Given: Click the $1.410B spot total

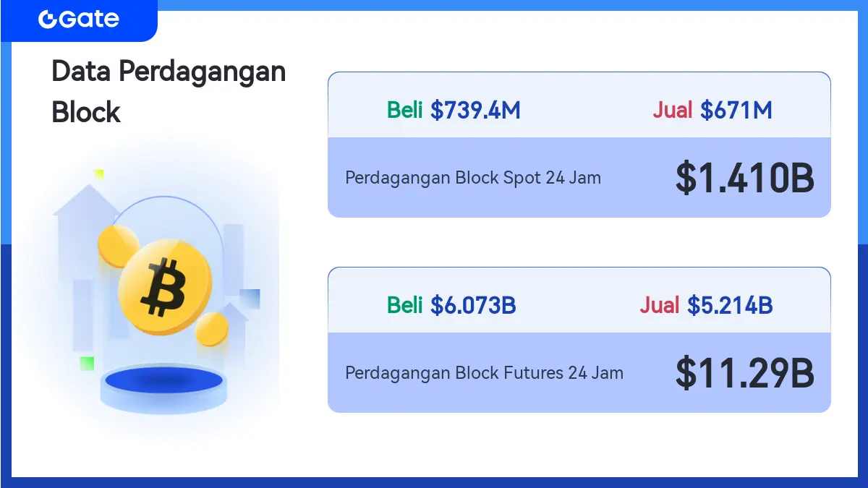Looking at the screenshot, I should 745,178.
